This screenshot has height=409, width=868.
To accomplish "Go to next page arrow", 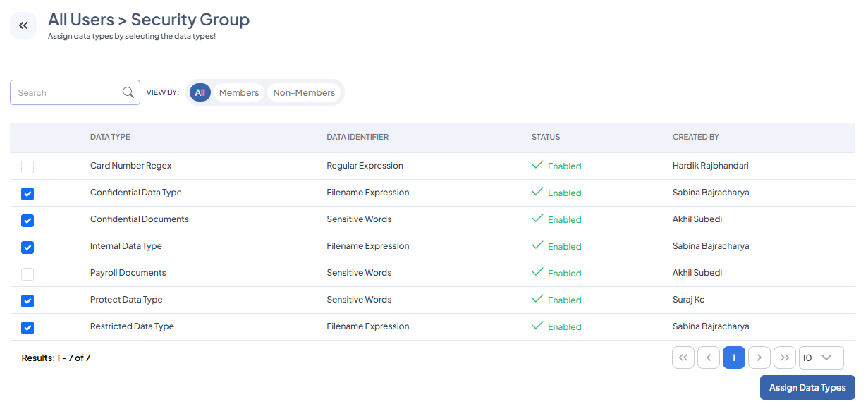I will 759,358.
